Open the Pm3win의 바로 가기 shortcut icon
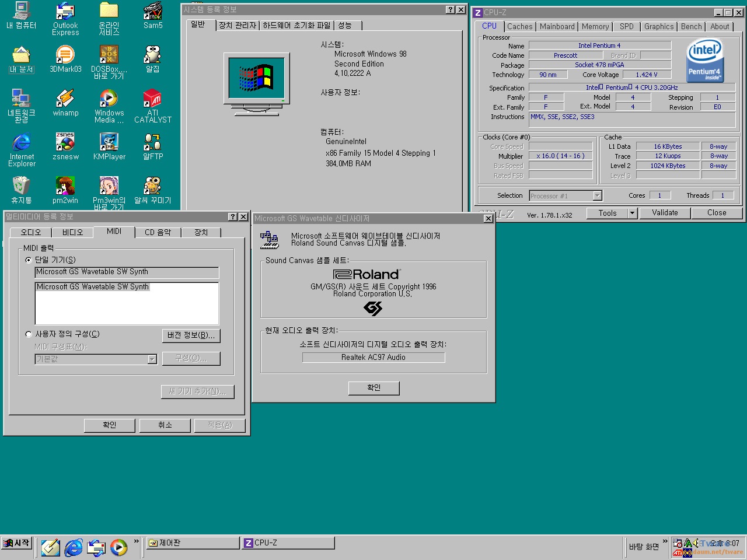Screen dimensions: 747x560 click(x=109, y=193)
